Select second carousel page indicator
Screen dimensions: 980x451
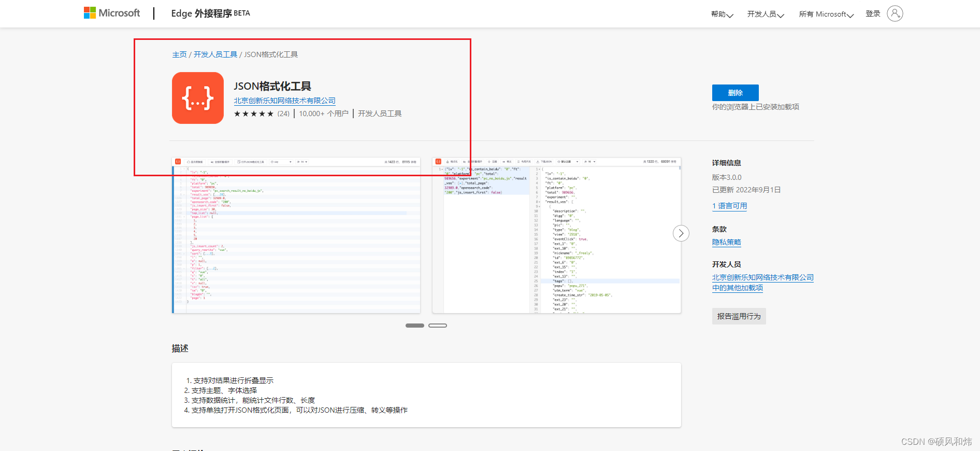(438, 326)
